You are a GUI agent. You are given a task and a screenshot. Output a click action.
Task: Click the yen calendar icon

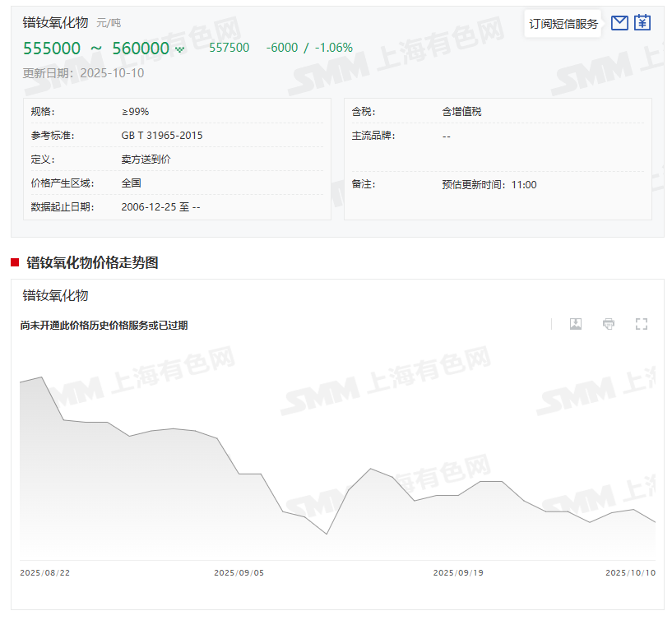point(642,23)
